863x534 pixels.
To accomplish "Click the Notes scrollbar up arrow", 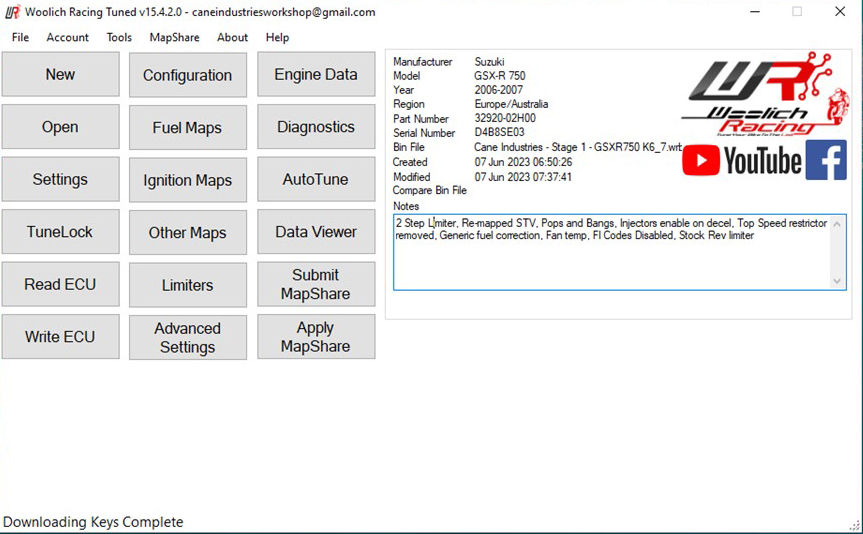I will 837,224.
